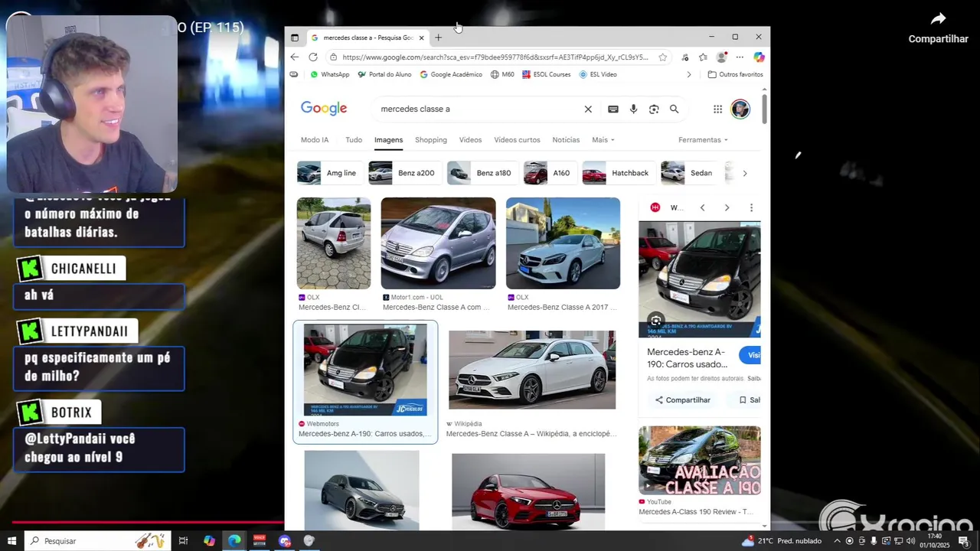The width and height of the screenshot is (980, 551).
Task: Click the Visitar button in preview
Action: [x=750, y=355]
